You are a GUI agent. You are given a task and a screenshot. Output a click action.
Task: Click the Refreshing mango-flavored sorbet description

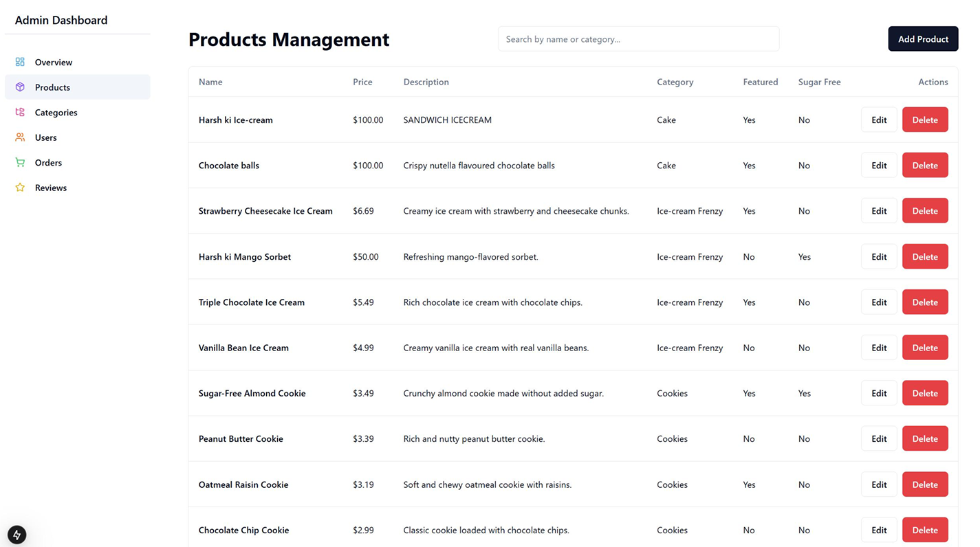coord(470,256)
